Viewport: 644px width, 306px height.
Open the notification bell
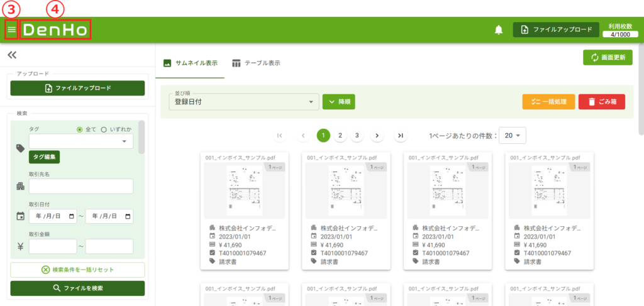(499, 30)
